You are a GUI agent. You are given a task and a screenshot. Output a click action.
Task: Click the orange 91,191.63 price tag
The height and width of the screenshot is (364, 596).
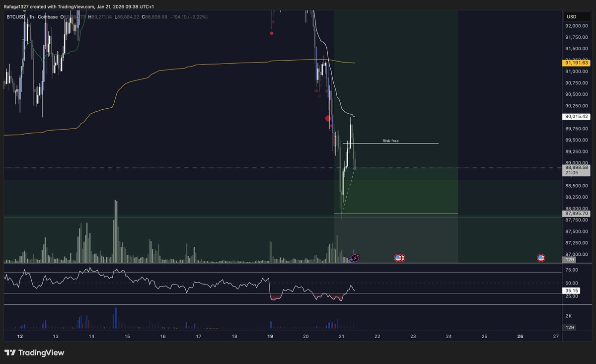pyautogui.click(x=576, y=63)
